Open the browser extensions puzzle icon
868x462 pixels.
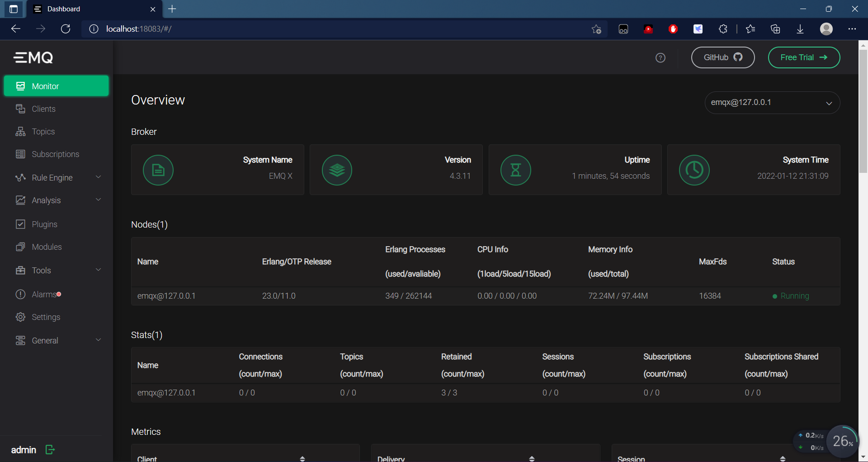[723, 29]
